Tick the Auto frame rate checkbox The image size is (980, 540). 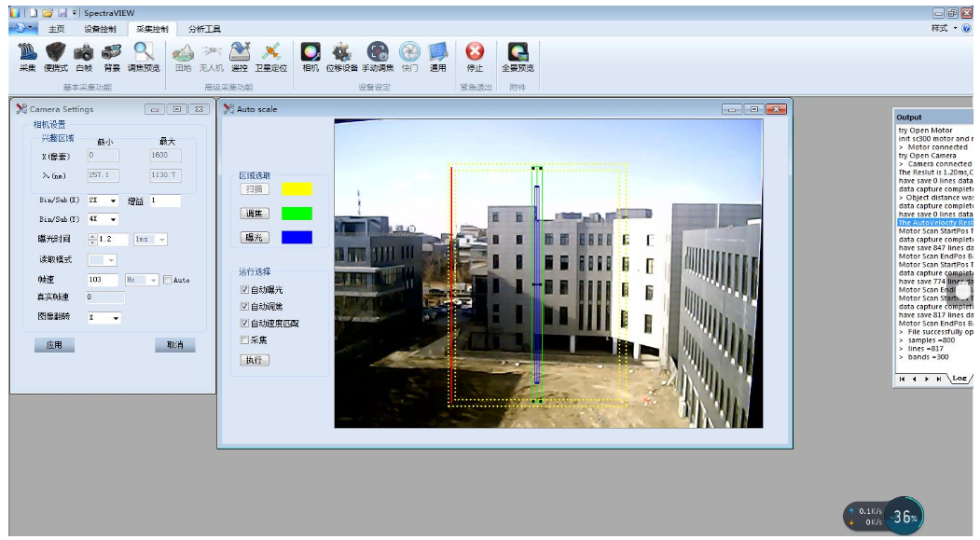[x=168, y=280]
